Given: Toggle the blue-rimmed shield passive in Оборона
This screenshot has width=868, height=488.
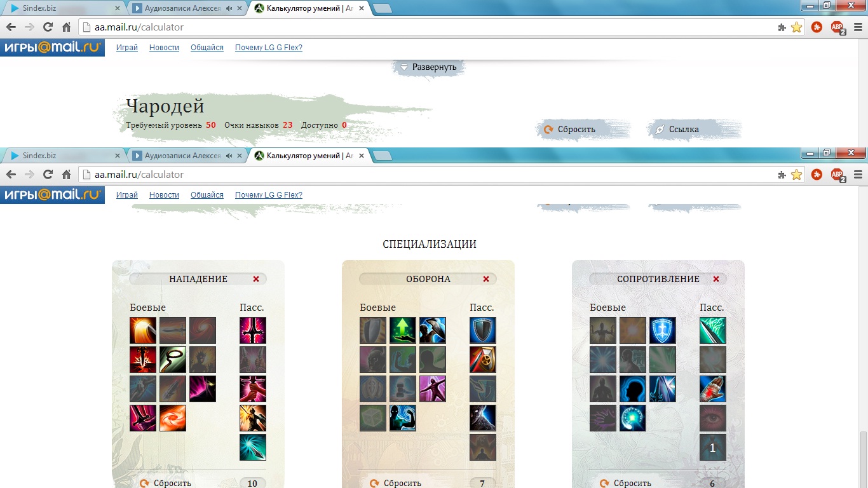Looking at the screenshot, I should click(483, 330).
